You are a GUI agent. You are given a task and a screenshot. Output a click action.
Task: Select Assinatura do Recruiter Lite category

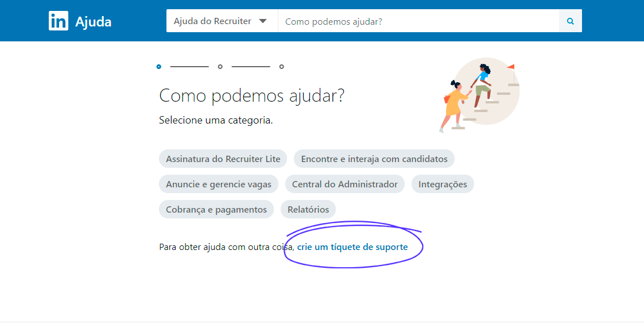(x=223, y=159)
